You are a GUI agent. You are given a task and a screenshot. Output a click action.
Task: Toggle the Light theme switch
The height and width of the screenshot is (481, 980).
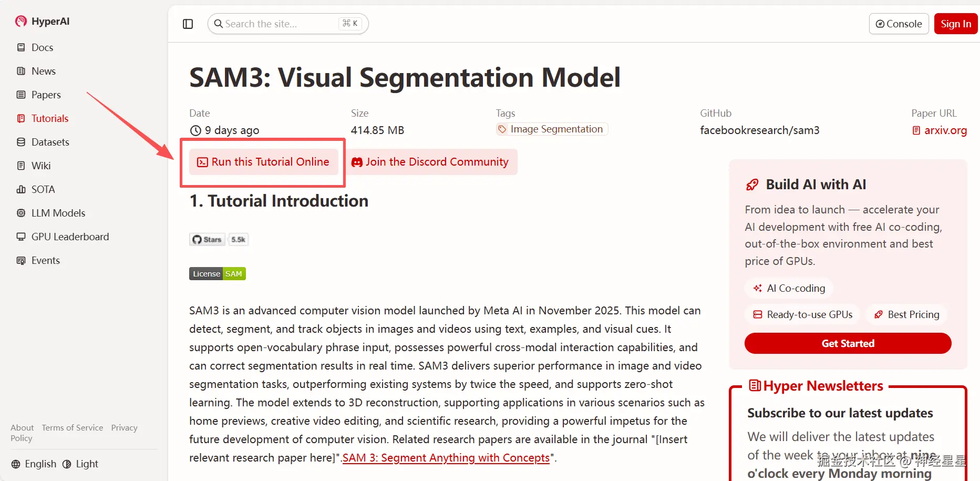(80, 464)
